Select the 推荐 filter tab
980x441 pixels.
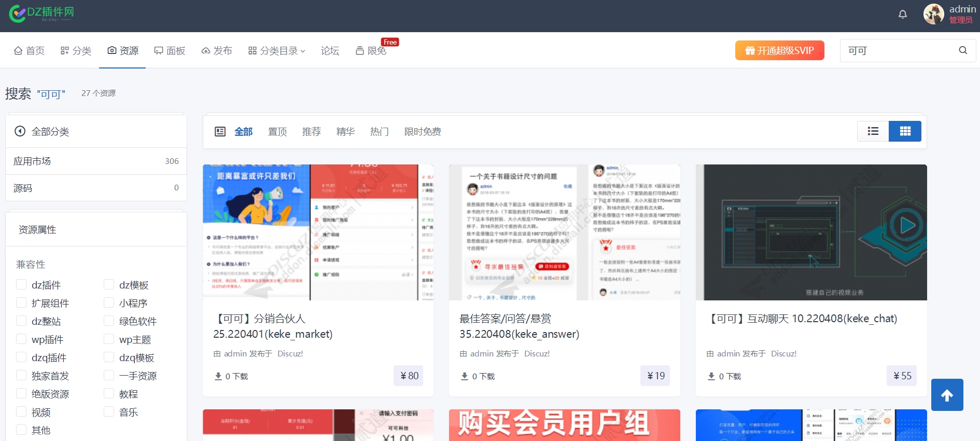coord(312,132)
